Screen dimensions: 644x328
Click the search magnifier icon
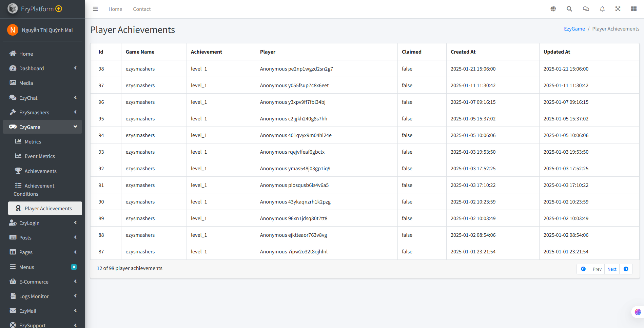click(x=569, y=9)
